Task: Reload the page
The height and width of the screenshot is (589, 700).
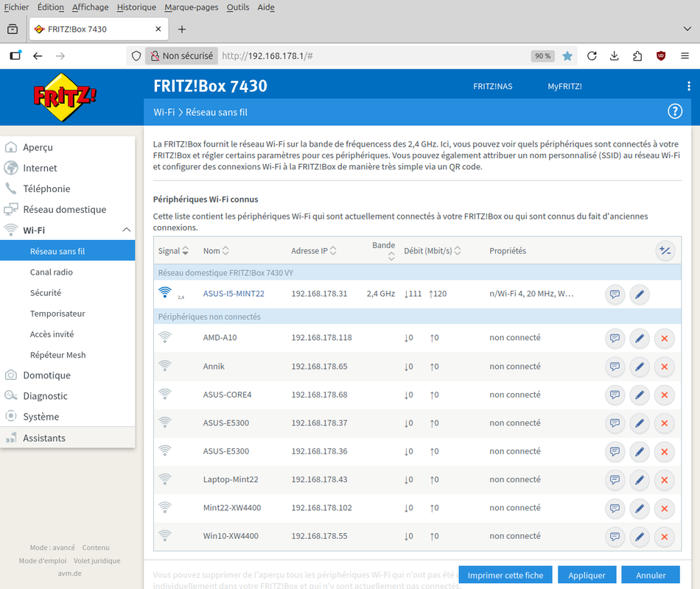Action: point(592,56)
